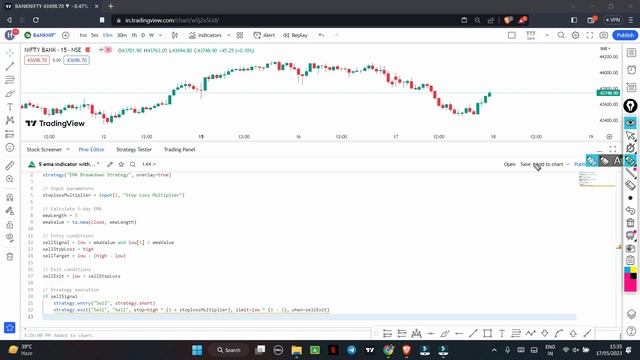Click Open in the Pine Editor
Screen dimensions: 640x360
[x=509, y=164]
